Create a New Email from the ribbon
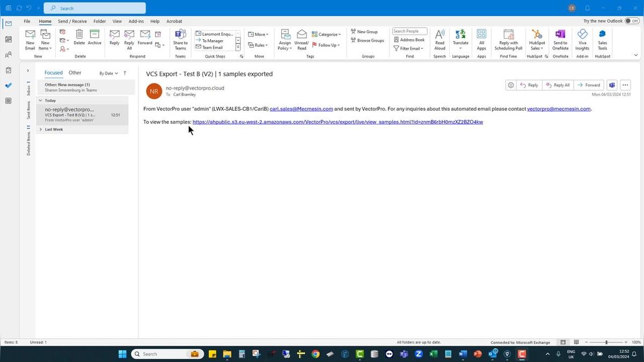 pyautogui.click(x=30, y=40)
